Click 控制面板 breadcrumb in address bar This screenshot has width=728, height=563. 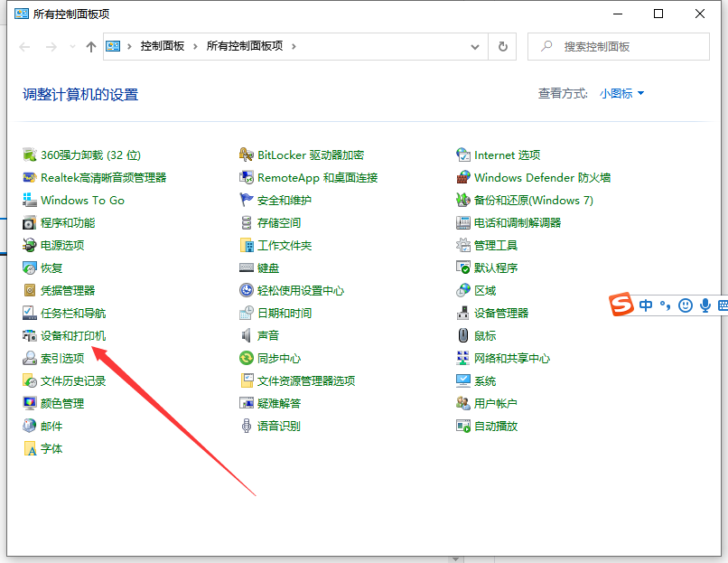(162, 46)
